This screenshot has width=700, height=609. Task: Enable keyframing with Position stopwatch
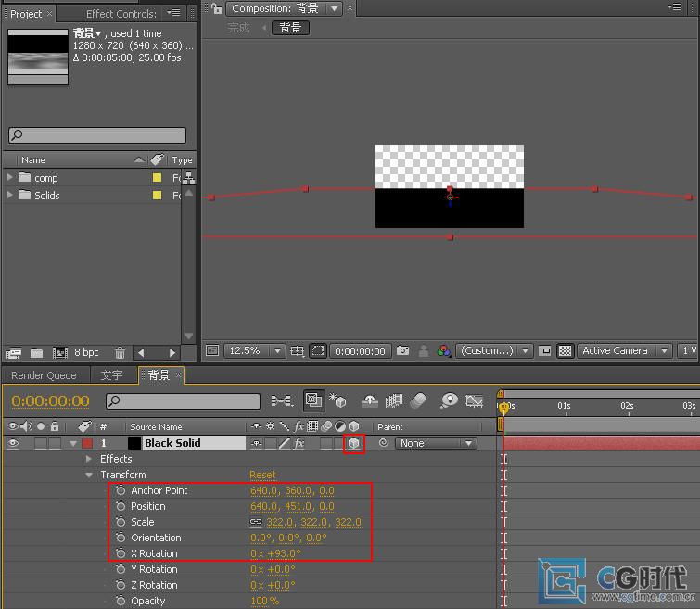pos(121,506)
